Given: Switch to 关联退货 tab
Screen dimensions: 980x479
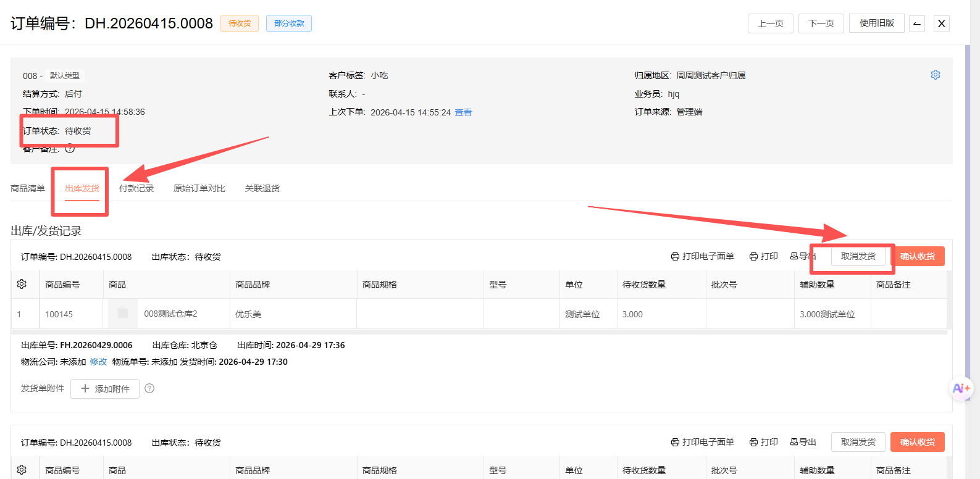Looking at the screenshot, I should click(262, 188).
